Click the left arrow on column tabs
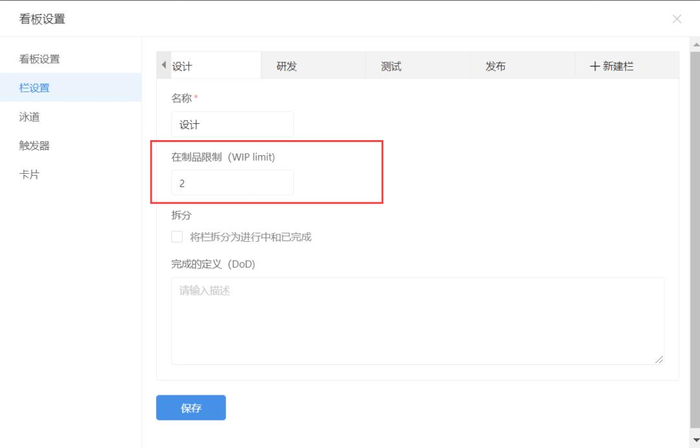700x448 pixels. coord(164,65)
